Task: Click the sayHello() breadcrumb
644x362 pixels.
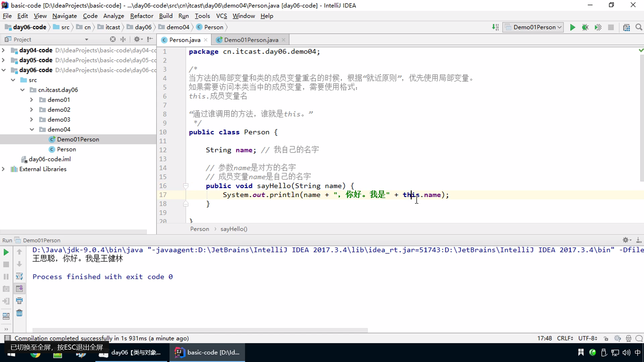Action: (x=234, y=229)
